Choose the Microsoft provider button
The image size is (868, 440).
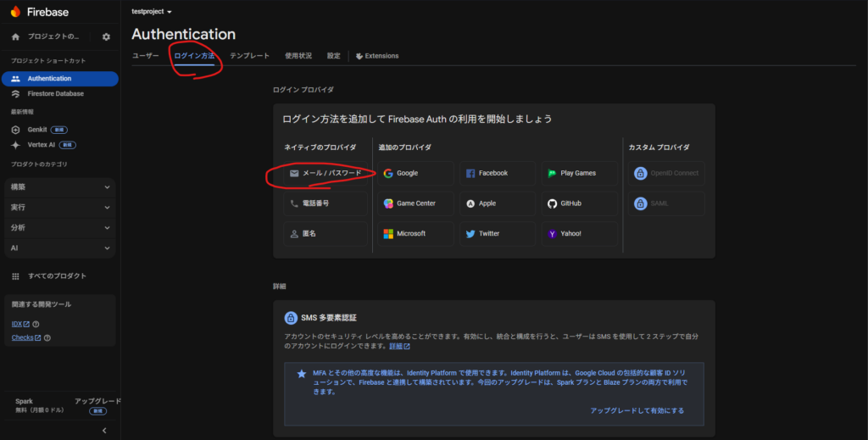coord(415,233)
